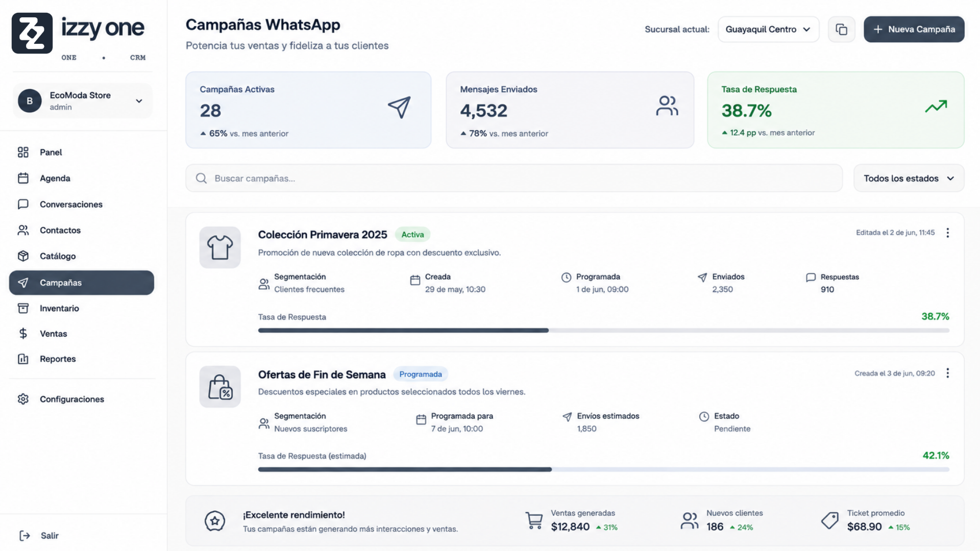Expand the EcoModa Store account chevron
The height and width of the screenshot is (551, 980).
pyautogui.click(x=139, y=101)
